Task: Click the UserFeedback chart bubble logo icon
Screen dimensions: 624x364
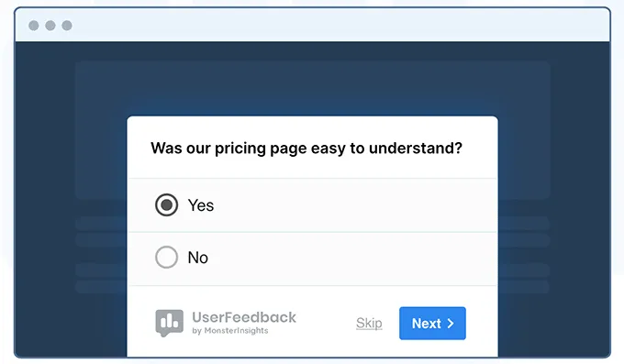Action: pos(169,323)
